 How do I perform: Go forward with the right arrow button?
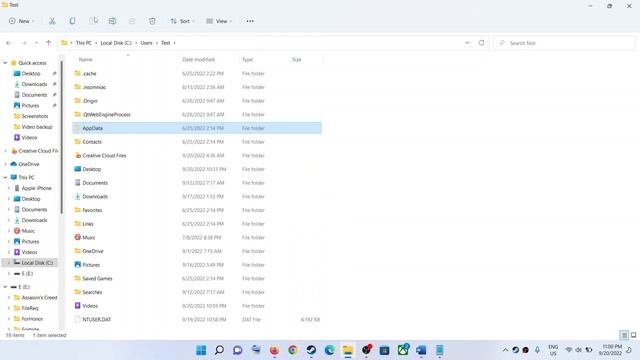[24, 43]
